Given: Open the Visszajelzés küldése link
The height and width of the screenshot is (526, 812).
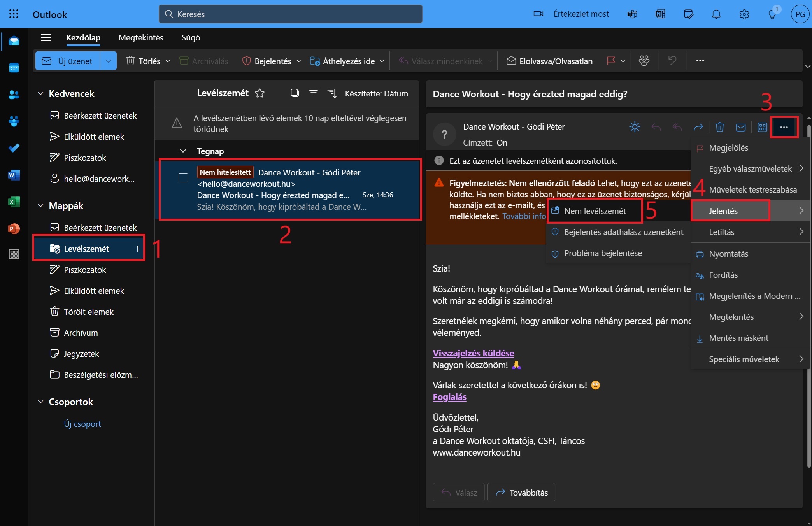Looking at the screenshot, I should pyautogui.click(x=473, y=353).
